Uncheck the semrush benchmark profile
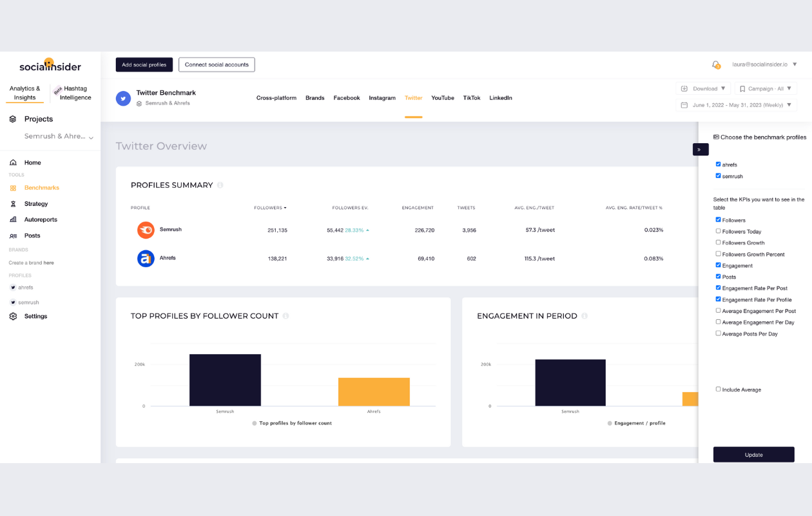 tap(719, 175)
